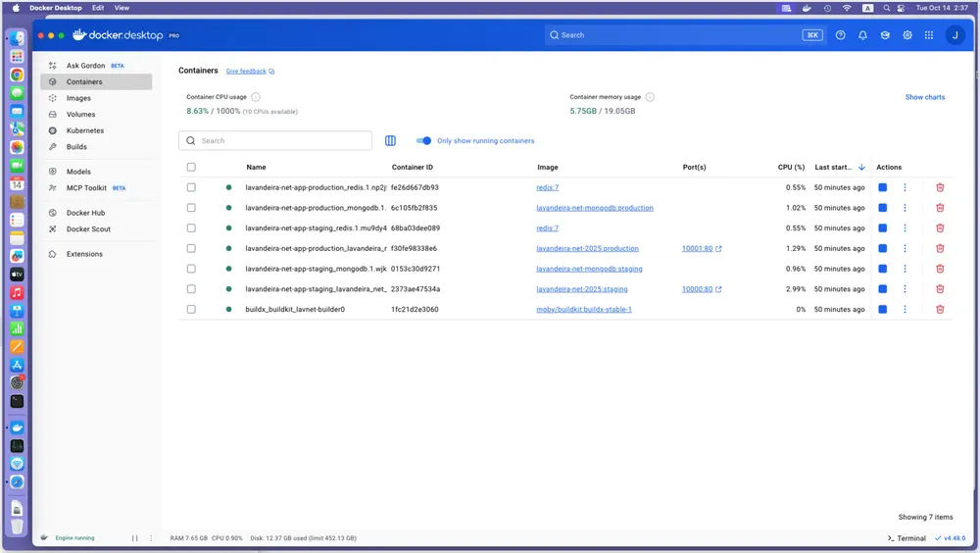980x553 pixels.
Task: Click the help question mark icon
Action: coord(840,35)
